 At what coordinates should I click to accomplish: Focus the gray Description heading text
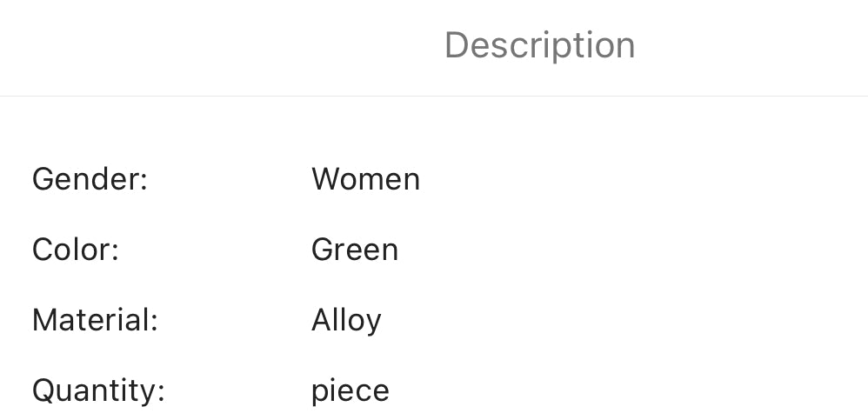point(539,45)
